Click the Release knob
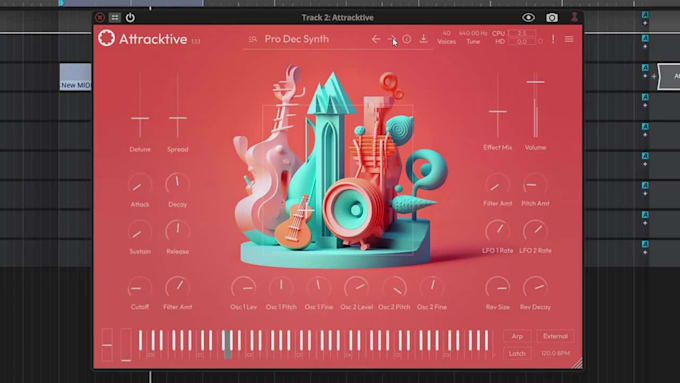This screenshot has width=680, height=383. tap(177, 232)
